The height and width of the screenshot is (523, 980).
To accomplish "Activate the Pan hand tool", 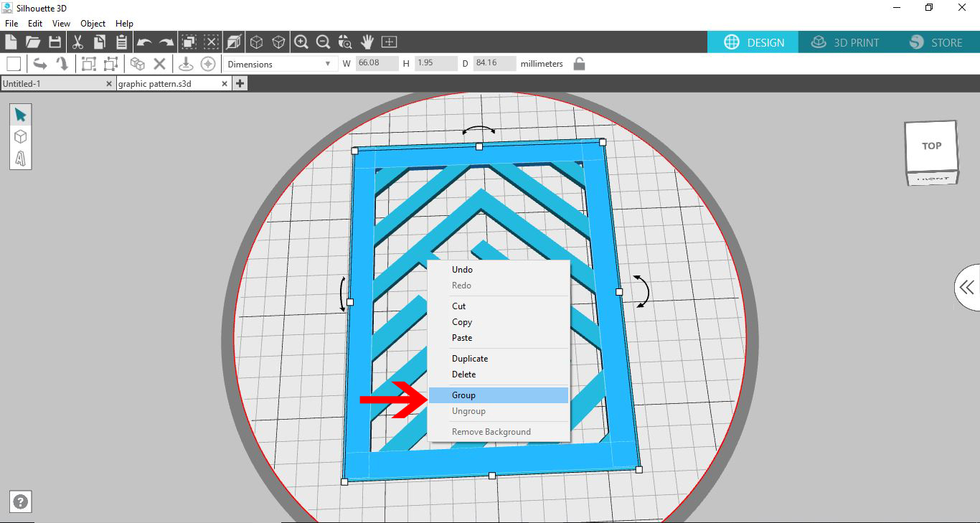I will 367,42.
